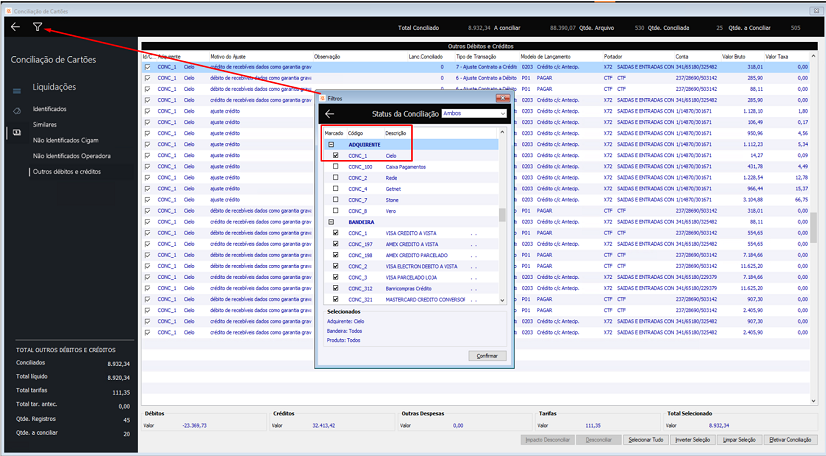This screenshot has width=826, height=456.
Task: Close the Filtros dialog window
Action: tap(503, 98)
